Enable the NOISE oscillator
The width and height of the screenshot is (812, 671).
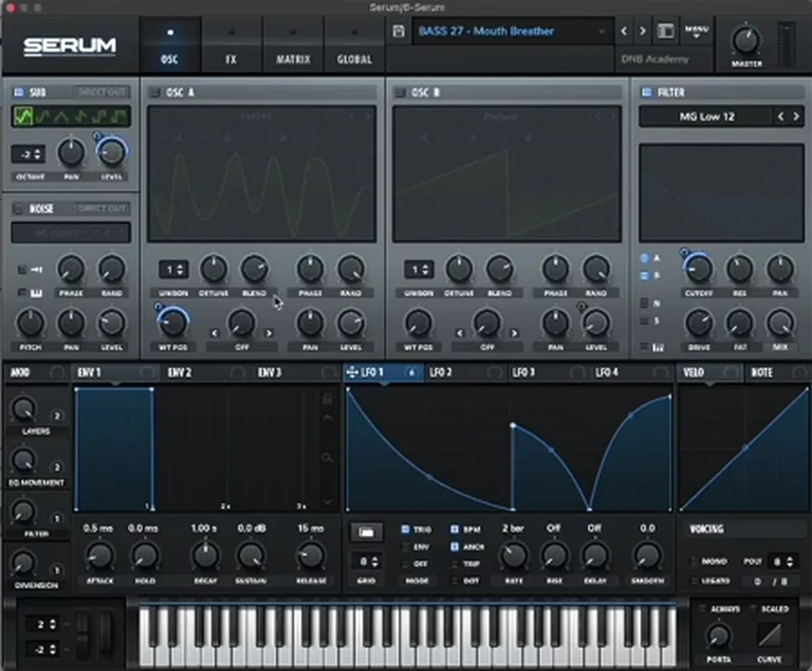coord(18,209)
